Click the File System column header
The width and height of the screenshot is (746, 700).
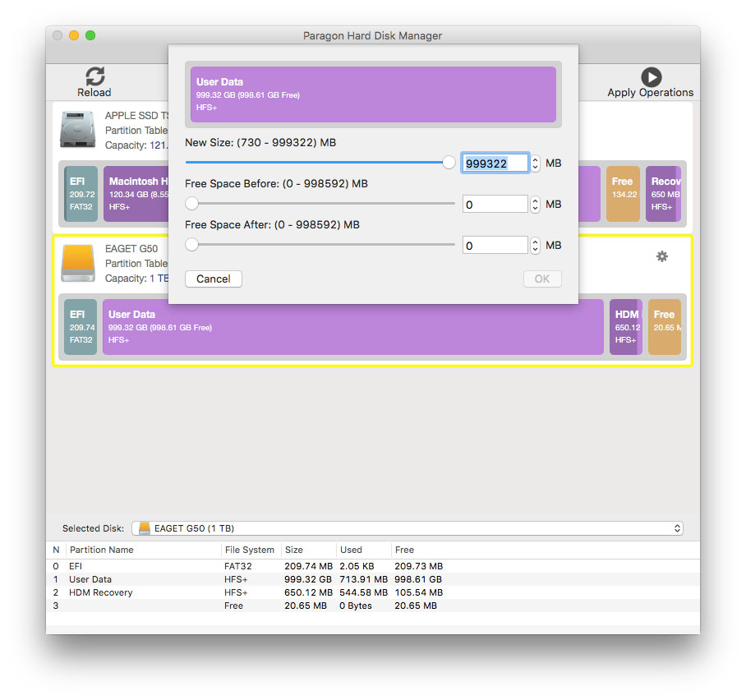coord(250,550)
